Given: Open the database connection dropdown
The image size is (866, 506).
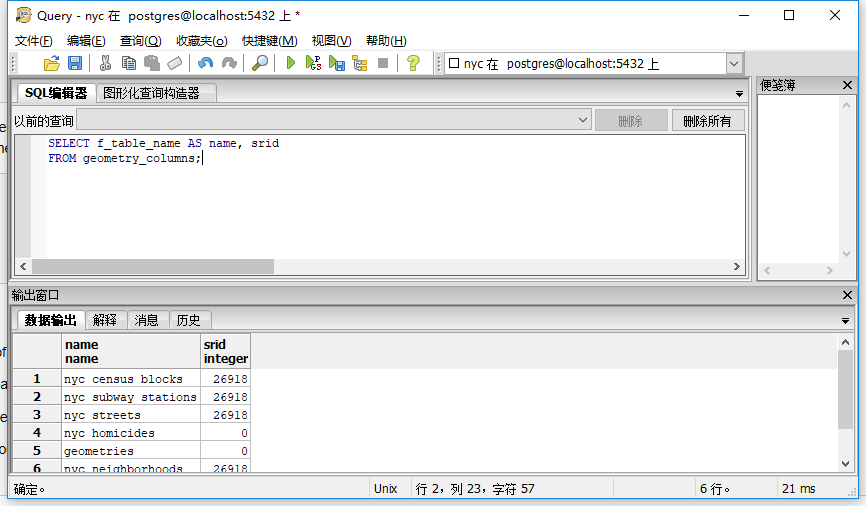Looking at the screenshot, I should [733, 64].
